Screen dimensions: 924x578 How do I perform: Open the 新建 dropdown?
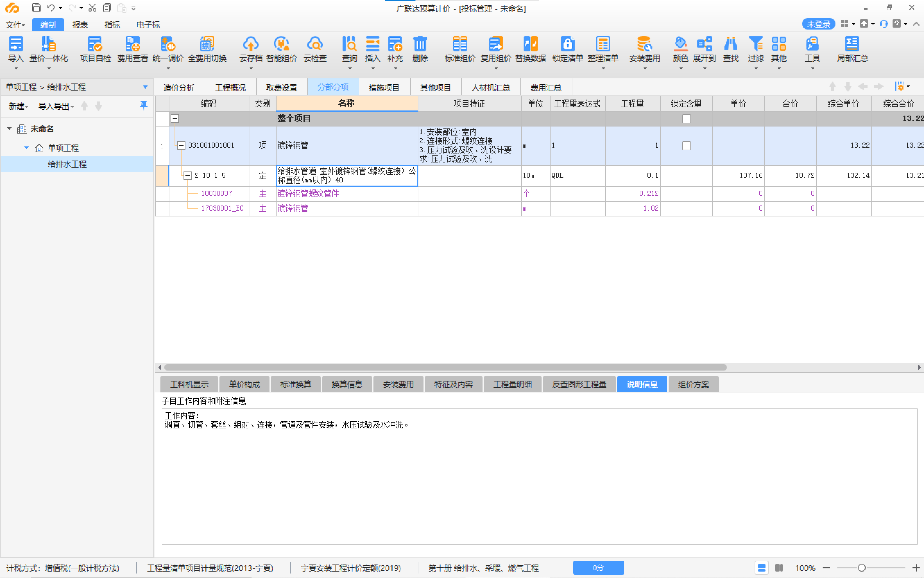[x=18, y=106]
